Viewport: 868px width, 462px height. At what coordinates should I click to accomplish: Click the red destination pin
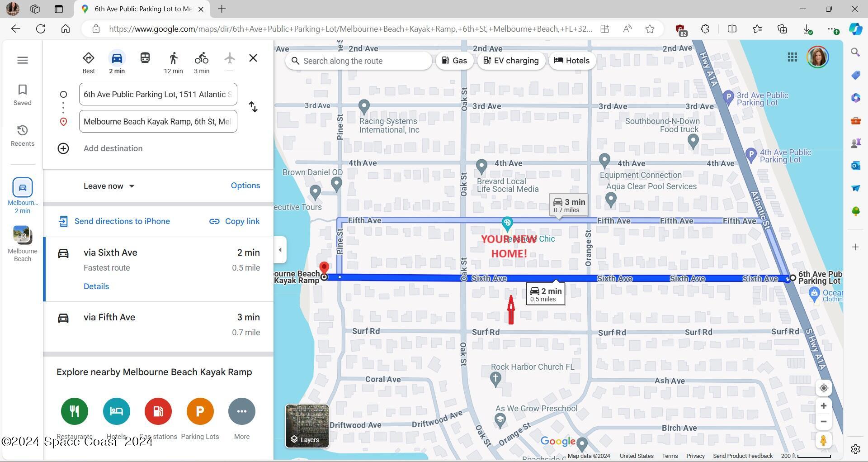coord(324,268)
